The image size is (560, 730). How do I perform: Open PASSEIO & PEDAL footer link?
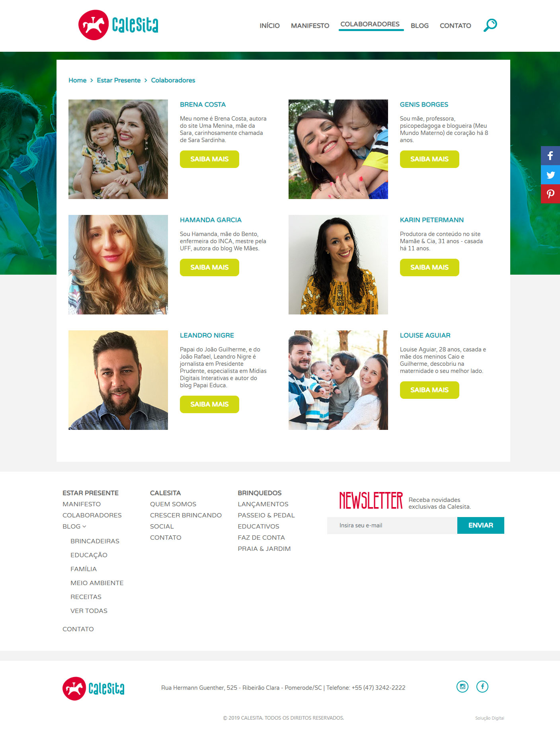pos(266,515)
